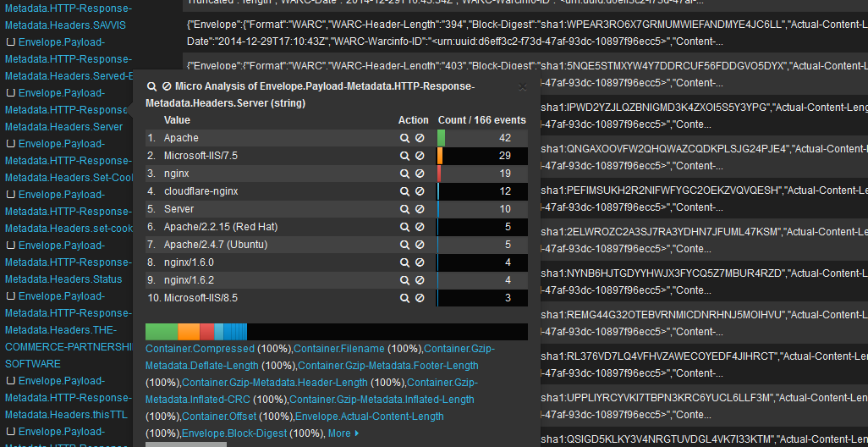Viewport: 868px width, 447px height.
Task: Click Apache value text in table
Action: click(x=181, y=138)
